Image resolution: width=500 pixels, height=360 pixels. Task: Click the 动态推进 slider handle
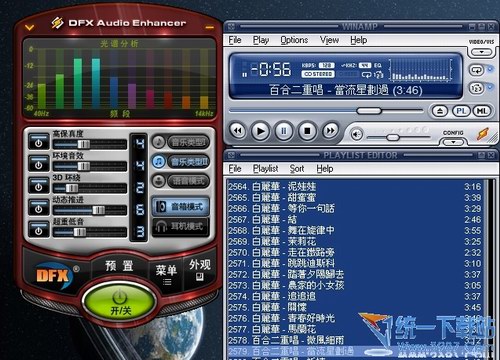point(99,210)
